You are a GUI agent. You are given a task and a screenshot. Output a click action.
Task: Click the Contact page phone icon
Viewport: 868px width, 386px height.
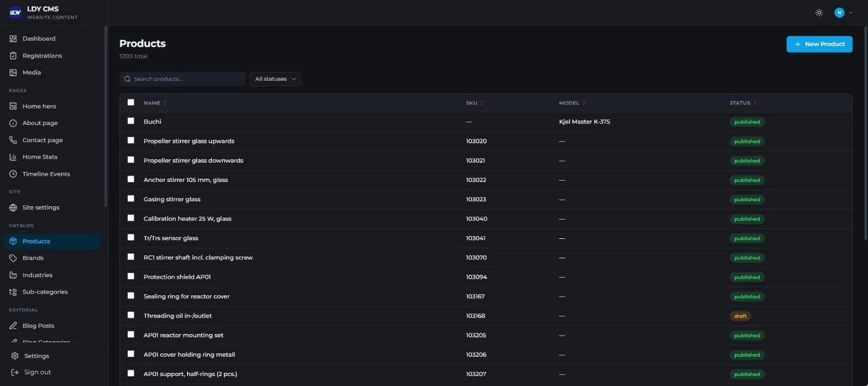tap(13, 140)
